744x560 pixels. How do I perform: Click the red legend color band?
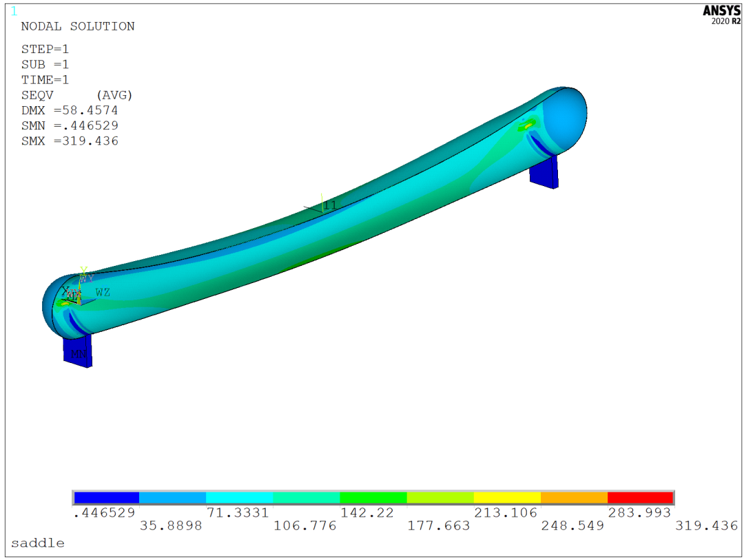[x=640, y=497]
